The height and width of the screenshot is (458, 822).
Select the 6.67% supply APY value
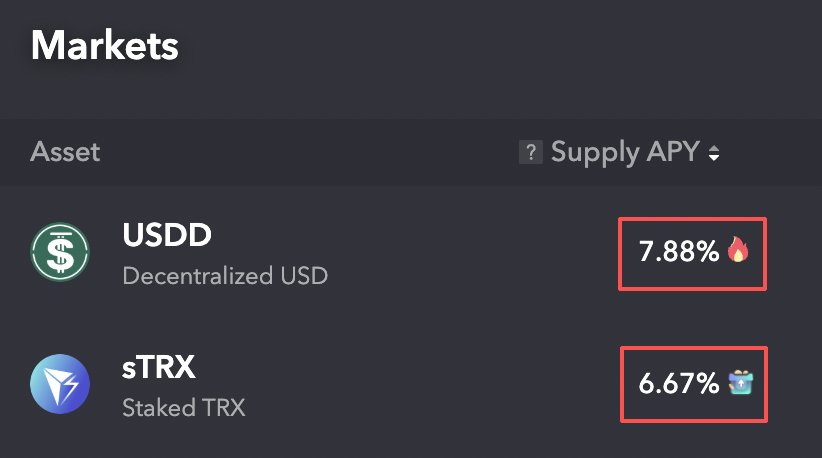click(x=679, y=383)
